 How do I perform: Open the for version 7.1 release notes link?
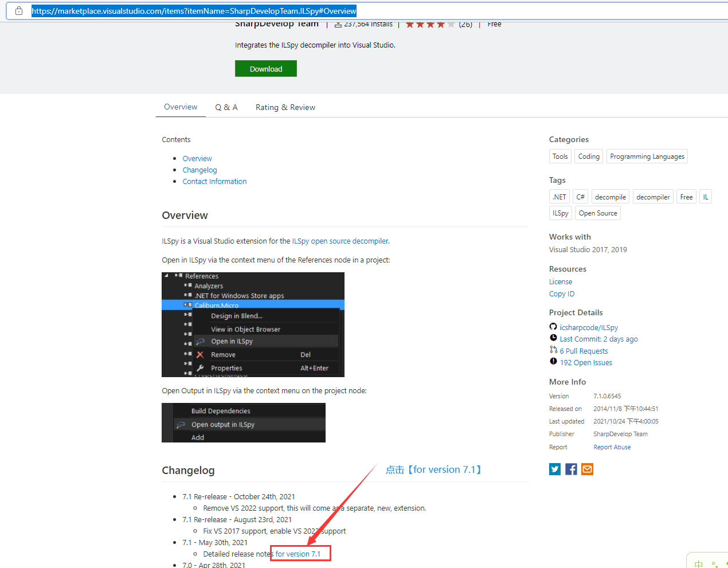pyautogui.click(x=298, y=554)
